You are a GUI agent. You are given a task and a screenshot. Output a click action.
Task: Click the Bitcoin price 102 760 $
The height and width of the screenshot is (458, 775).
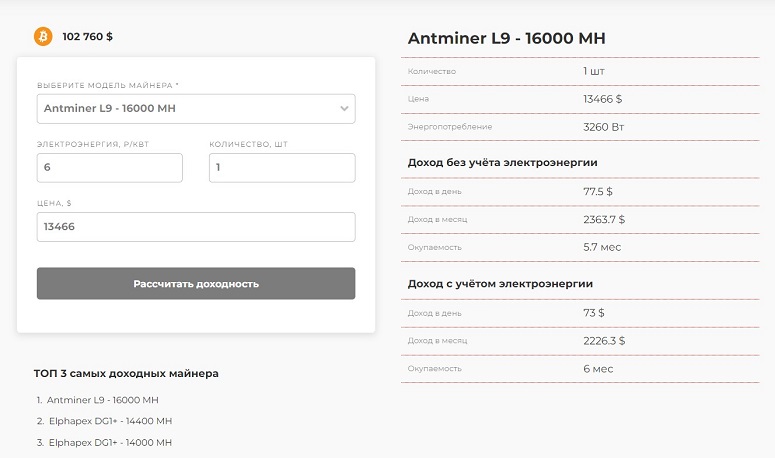(87, 37)
